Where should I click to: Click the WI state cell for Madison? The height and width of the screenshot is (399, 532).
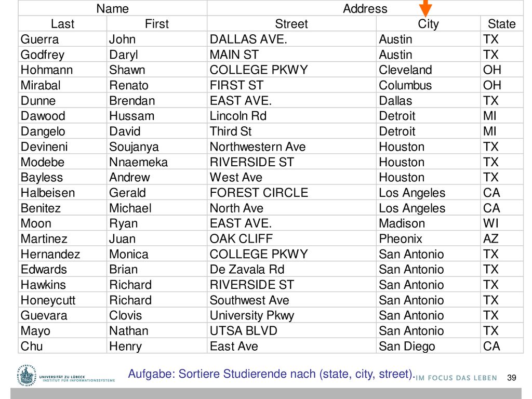501,223
